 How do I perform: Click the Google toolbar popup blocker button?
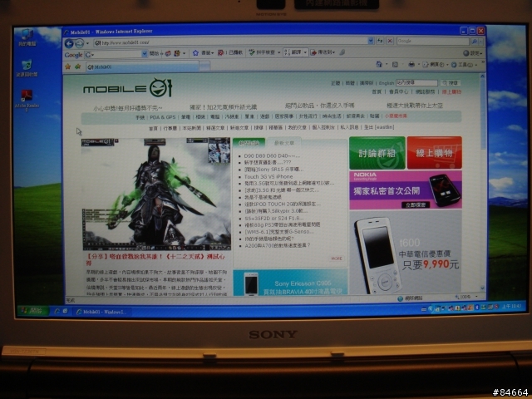pos(230,52)
